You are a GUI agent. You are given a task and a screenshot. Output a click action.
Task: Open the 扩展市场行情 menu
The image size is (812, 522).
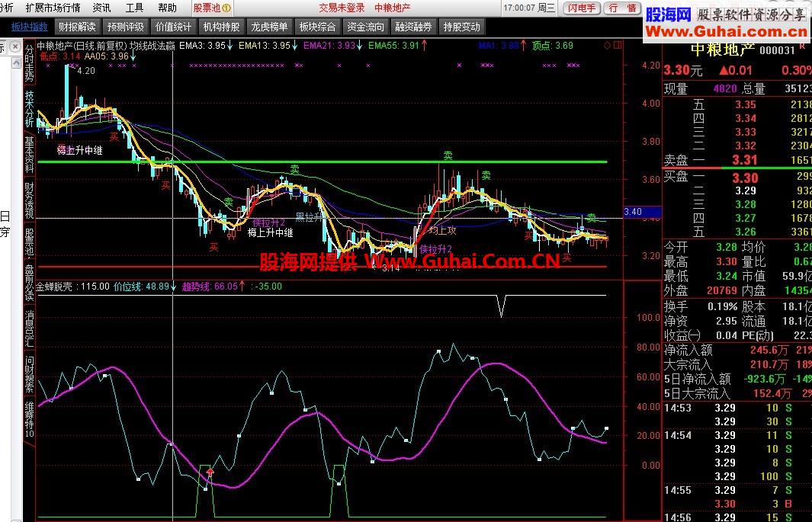coord(53,8)
